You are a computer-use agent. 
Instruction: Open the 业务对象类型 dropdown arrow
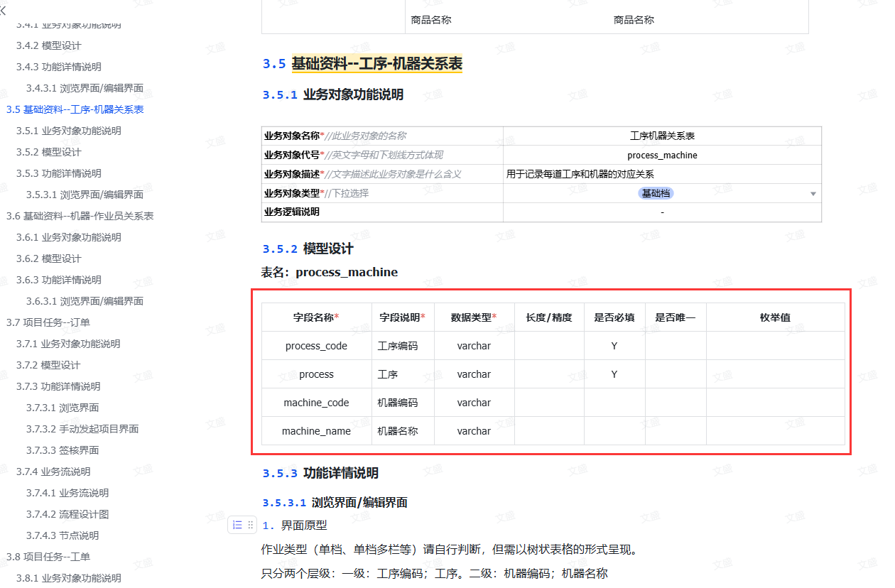pos(813,194)
